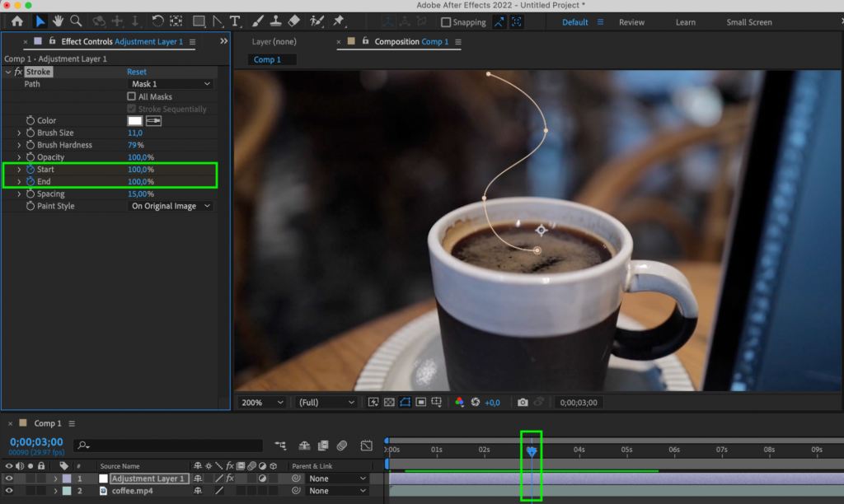This screenshot has width=844, height=504.
Task: Select the Hand tool
Action: point(58,21)
